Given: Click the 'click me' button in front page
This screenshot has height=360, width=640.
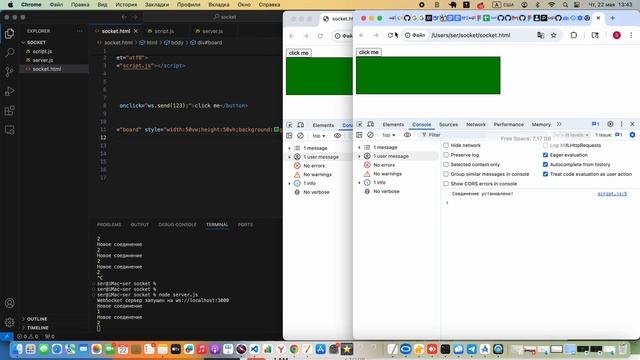Looking at the screenshot, I should 369,52.
